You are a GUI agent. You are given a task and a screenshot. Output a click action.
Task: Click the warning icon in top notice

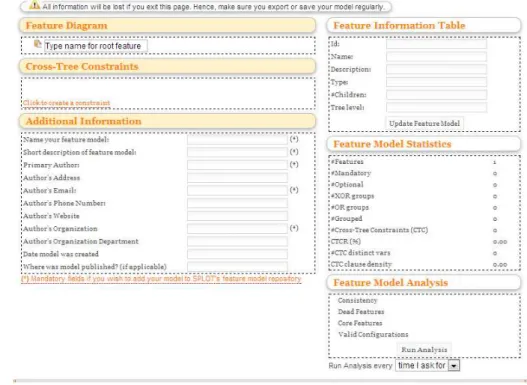coord(34,5)
